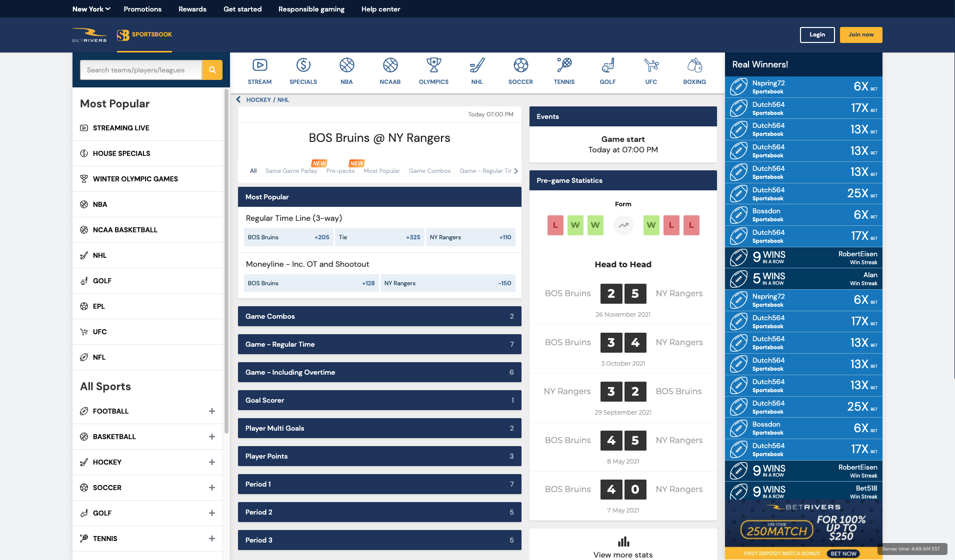Expand the Goal Scorer section
955x560 pixels.
point(379,400)
